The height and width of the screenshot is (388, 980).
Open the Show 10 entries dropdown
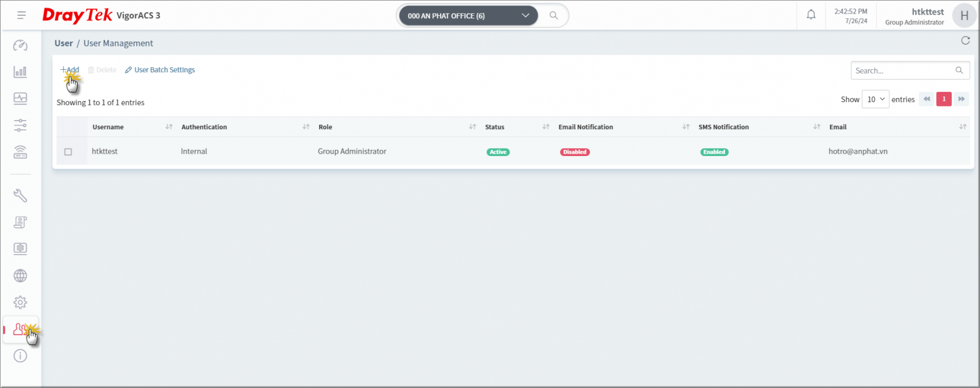coord(875,99)
